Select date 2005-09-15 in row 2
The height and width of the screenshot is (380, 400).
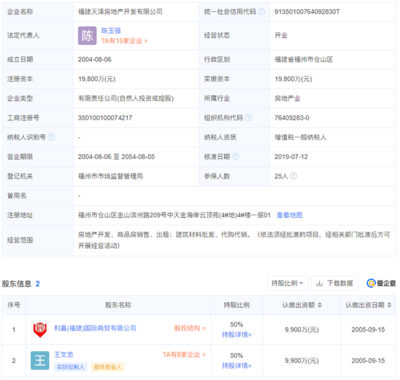coord(368,361)
